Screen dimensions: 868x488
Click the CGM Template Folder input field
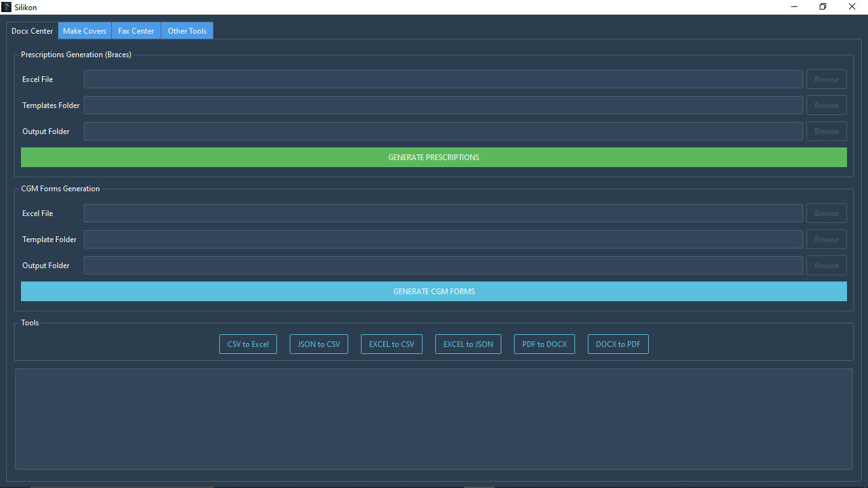(x=444, y=240)
